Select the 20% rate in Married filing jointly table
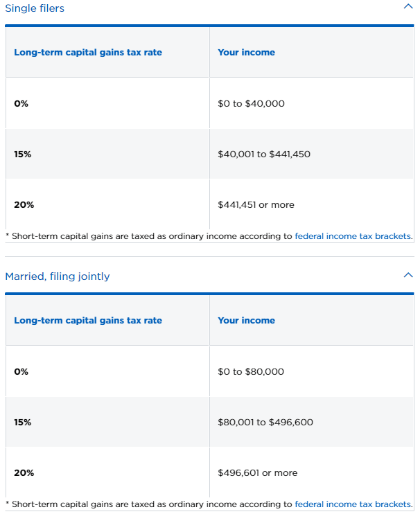The height and width of the screenshot is (514, 420). coord(24,473)
